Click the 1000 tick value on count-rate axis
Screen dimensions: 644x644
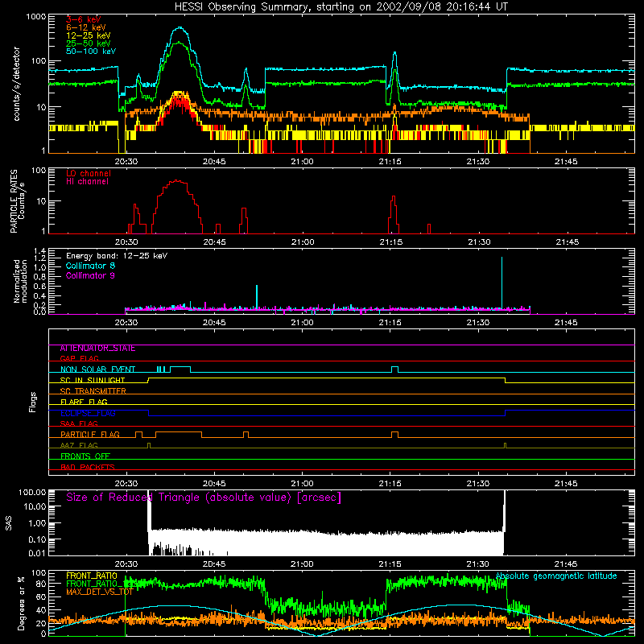tap(36, 17)
